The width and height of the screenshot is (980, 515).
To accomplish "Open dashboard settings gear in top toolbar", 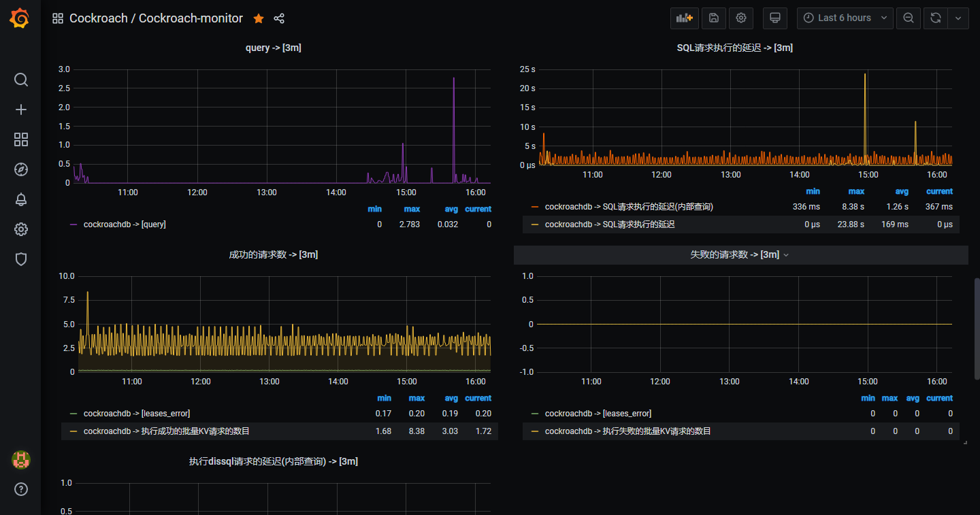I will 741,18.
